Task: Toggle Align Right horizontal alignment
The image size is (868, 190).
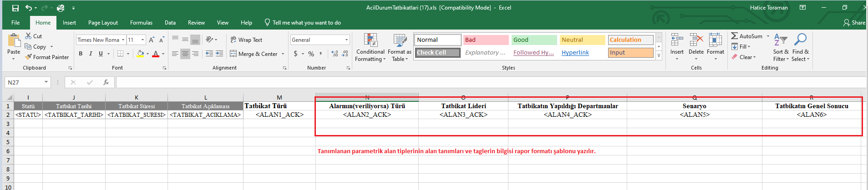Action: pyautogui.click(x=195, y=54)
